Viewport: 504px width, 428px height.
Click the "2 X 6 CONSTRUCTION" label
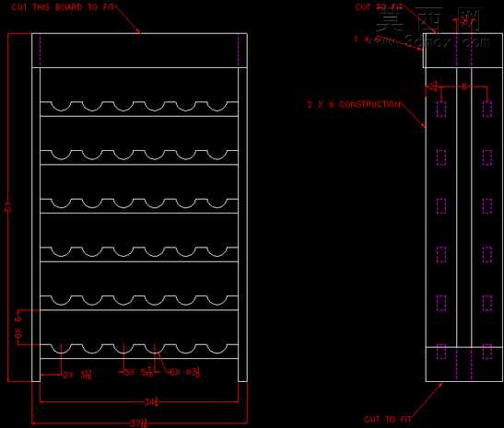(x=354, y=104)
